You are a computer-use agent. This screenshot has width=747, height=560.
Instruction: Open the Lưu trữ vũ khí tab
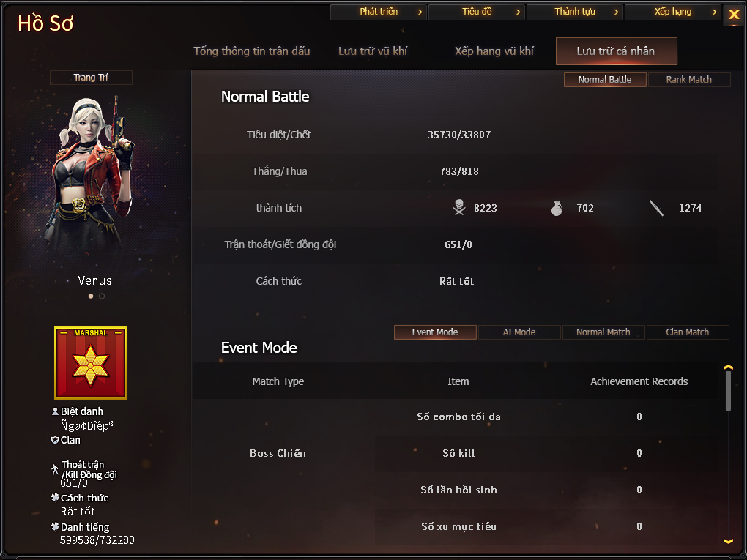point(373,51)
